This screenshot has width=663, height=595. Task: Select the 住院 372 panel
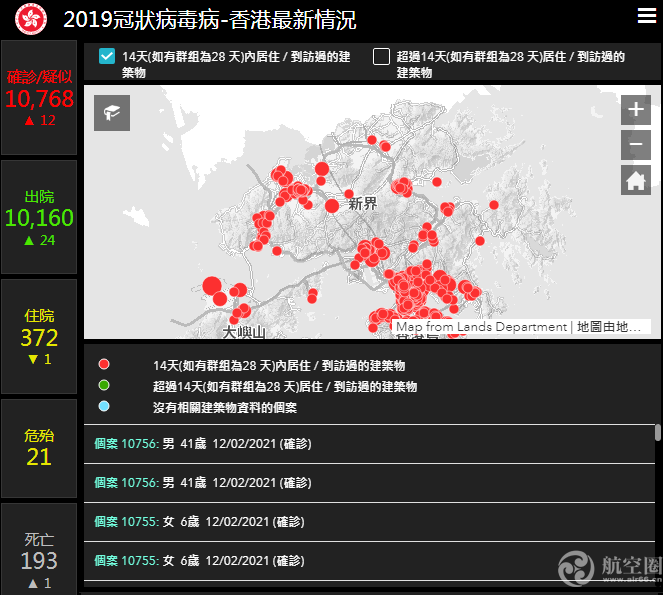point(39,337)
